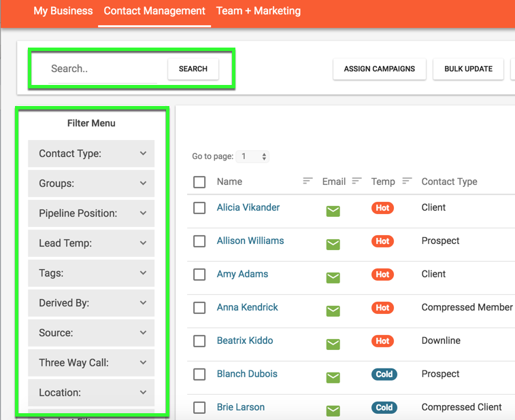Click the sort icon beside Name column
Screen dimensions: 515x420
(x=308, y=181)
